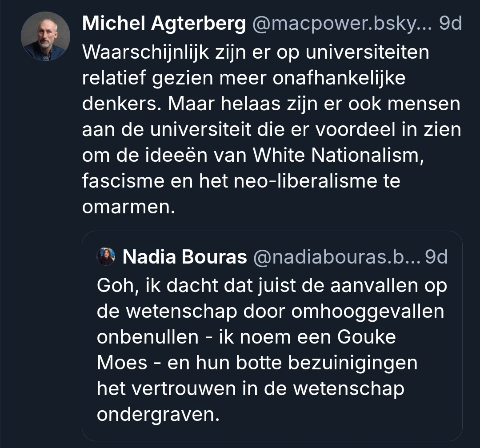The image size is (480, 448).
Task: Click the word "ondergraven." in quoted post
Action: click(158, 415)
